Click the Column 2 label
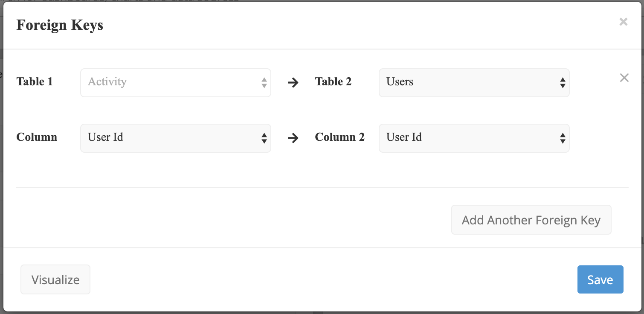Viewport: 644px width, 314px height. 339,137
